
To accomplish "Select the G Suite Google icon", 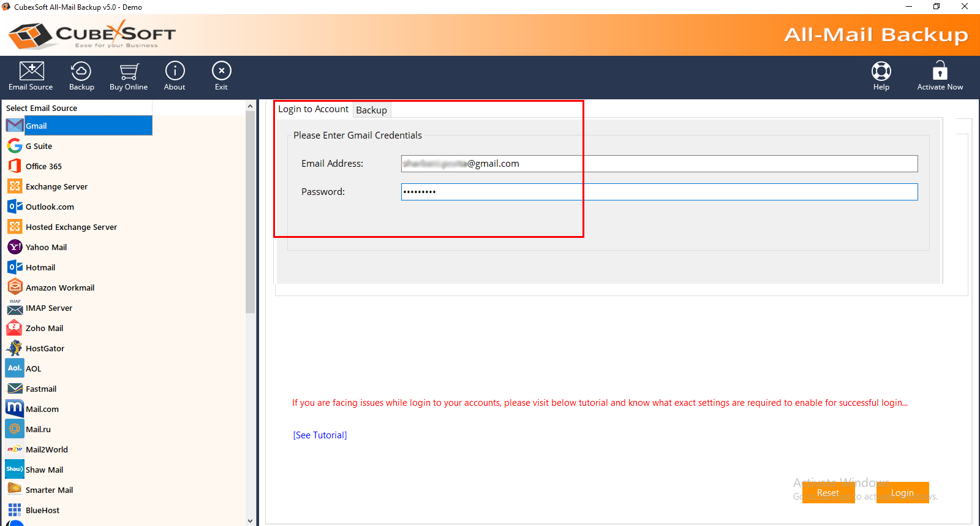I will pyautogui.click(x=15, y=146).
